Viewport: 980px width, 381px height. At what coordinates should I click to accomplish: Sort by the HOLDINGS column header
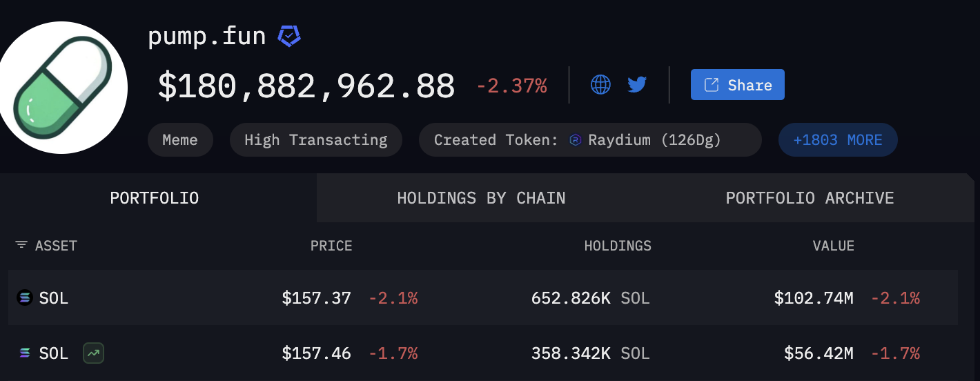[x=618, y=246]
